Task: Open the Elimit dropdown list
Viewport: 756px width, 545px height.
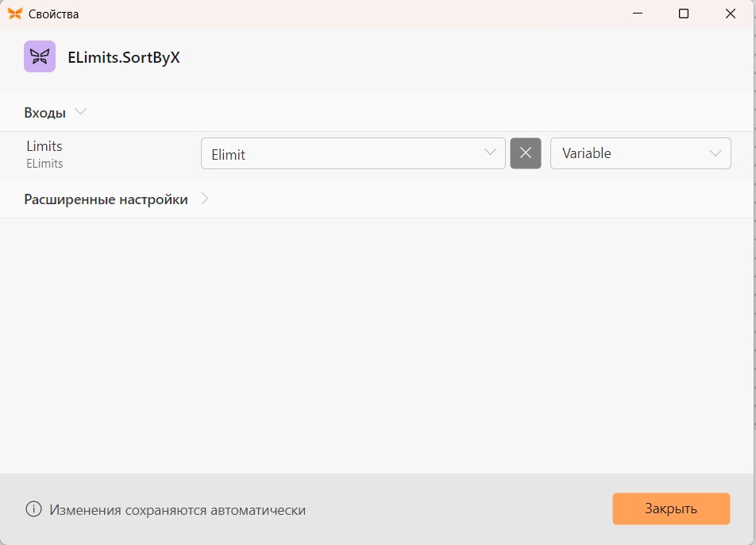Action: [x=353, y=153]
